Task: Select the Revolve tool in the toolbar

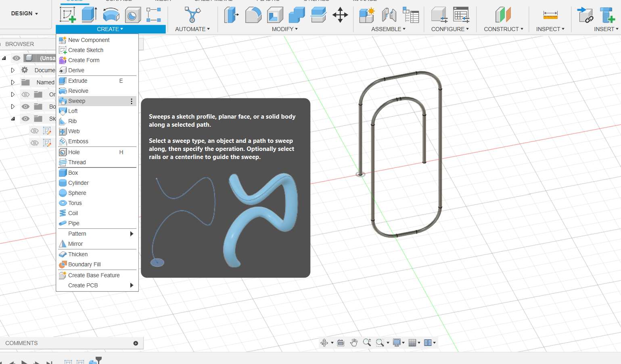Action: tap(111, 15)
